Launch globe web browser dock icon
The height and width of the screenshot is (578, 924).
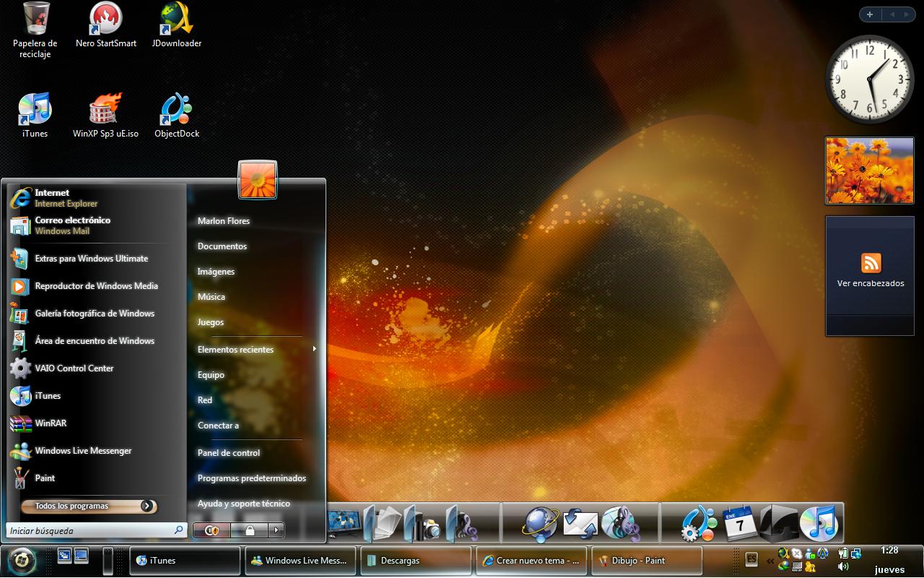pos(541,524)
